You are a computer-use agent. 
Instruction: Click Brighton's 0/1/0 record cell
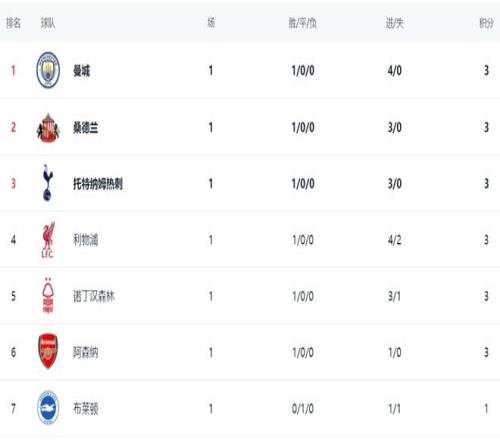[x=303, y=409]
